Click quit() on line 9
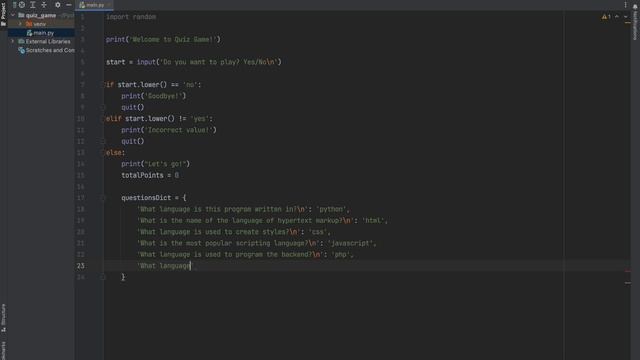 click(133, 107)
